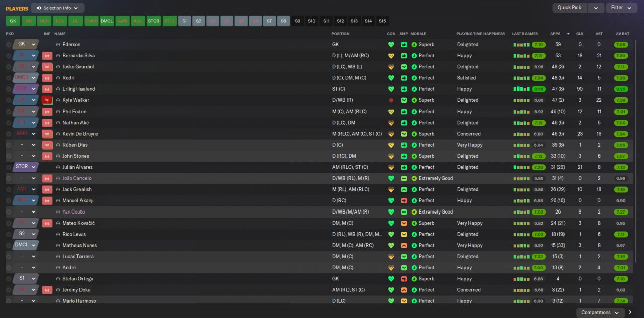
Task: Click Yan Couto's Extremely Good morale icon
Action: pos(414,212)
